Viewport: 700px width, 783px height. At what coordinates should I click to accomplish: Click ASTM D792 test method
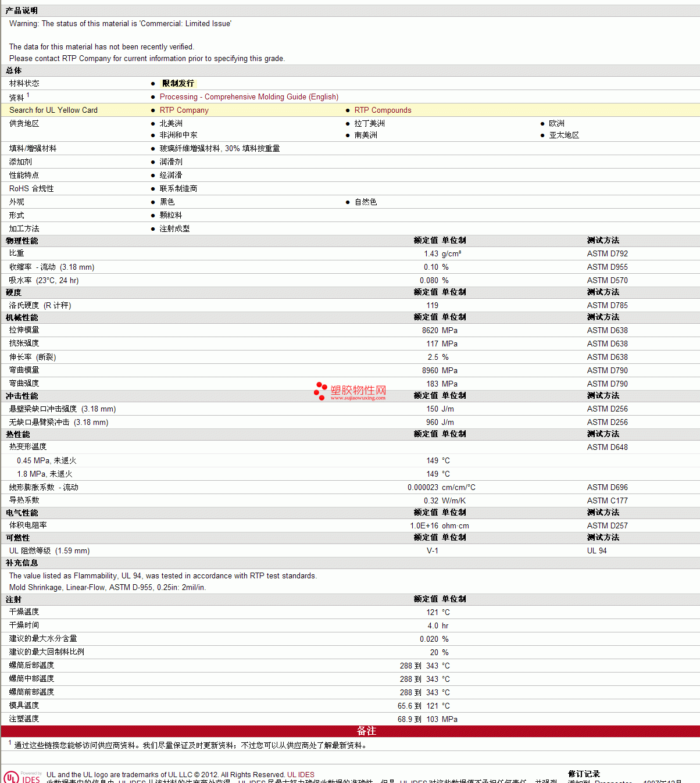(608, 254)
